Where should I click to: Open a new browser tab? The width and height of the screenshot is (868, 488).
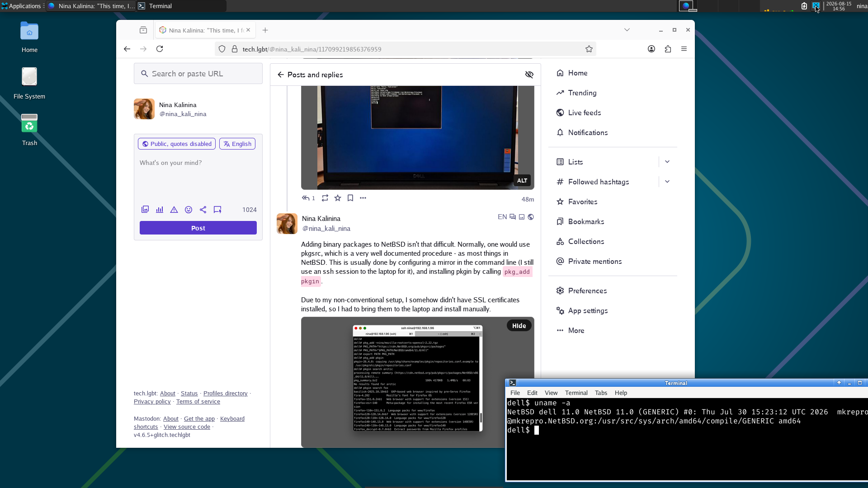point(265,30)
